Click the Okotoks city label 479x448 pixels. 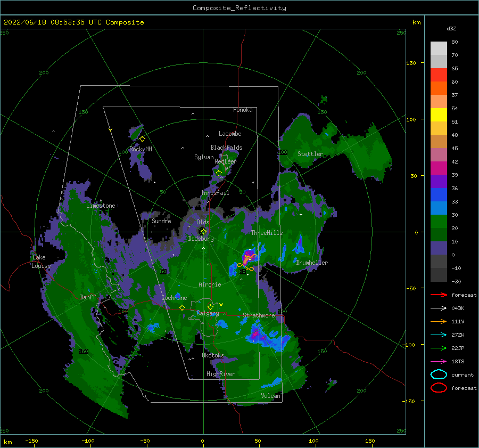point(213,355)
